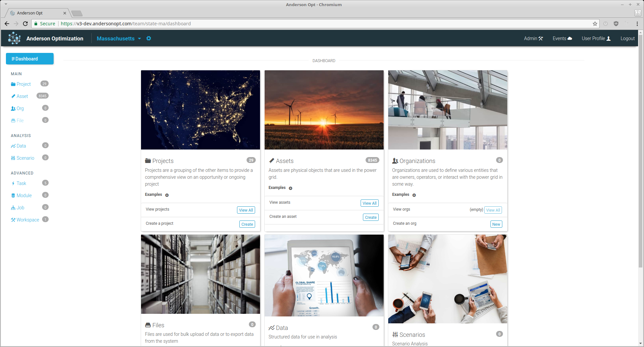The image size is (644, 347).
Task: Expand Examples in the Organizations card
Action: 414,195
